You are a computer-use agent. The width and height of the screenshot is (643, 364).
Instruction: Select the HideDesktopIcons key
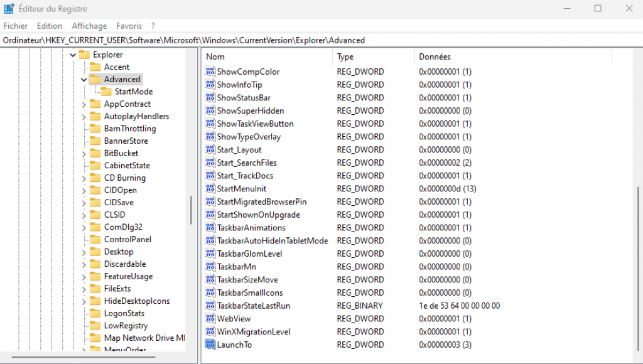tap(136, 301)
